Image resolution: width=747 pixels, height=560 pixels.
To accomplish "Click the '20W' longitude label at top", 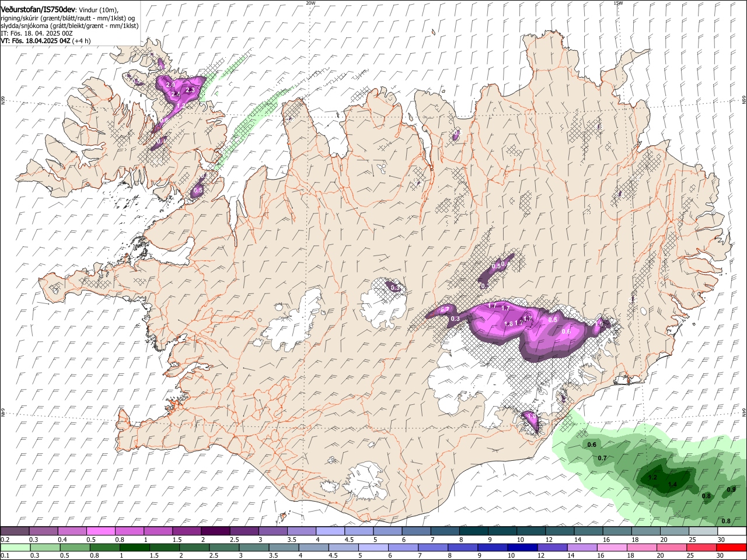I will pyautogui.click(x=310, y=3).
